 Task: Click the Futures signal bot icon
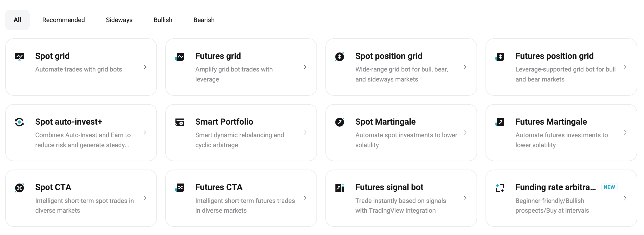click(x=340, y=188)
